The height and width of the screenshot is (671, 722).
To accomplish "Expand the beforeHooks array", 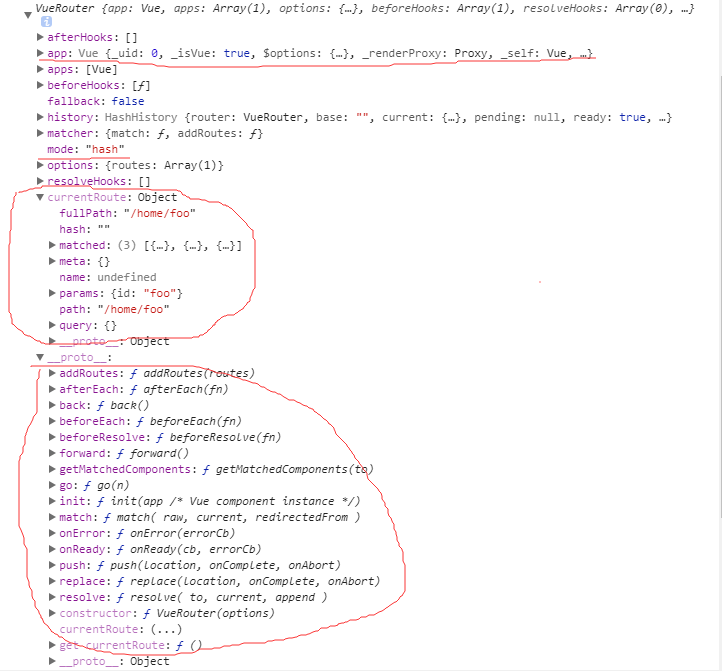I will click(40, 85).
